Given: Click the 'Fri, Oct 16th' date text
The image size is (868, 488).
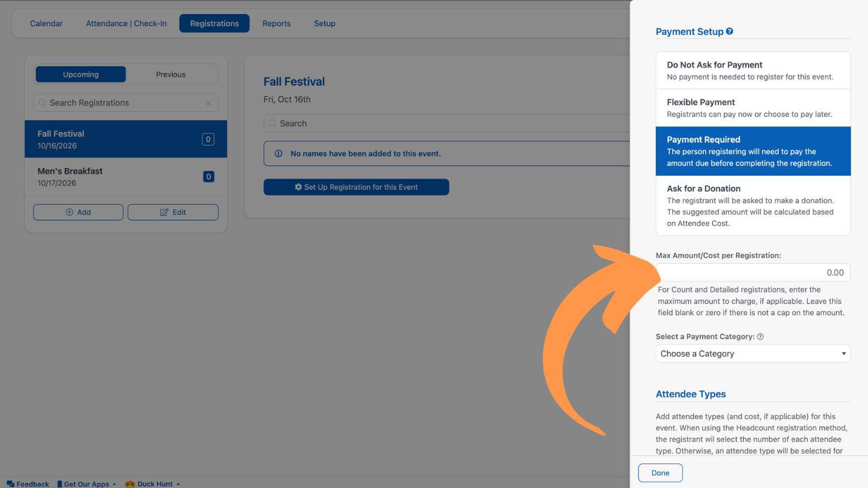Looking at the screenshot, I should [287, 99].
